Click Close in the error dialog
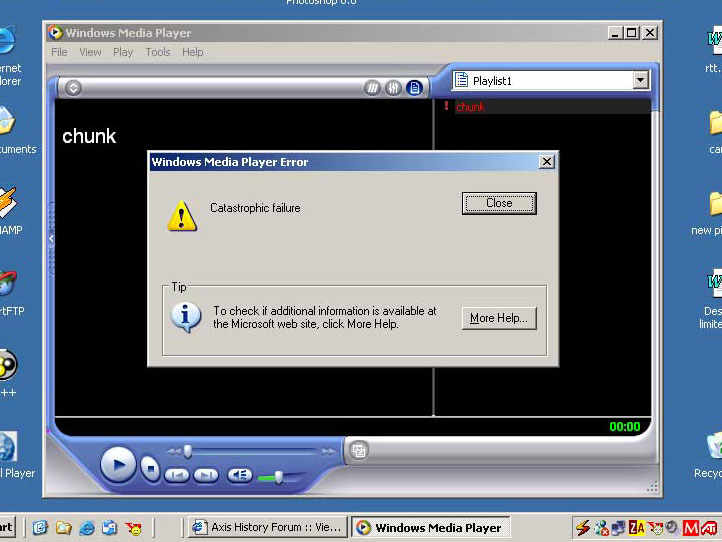 499,203
